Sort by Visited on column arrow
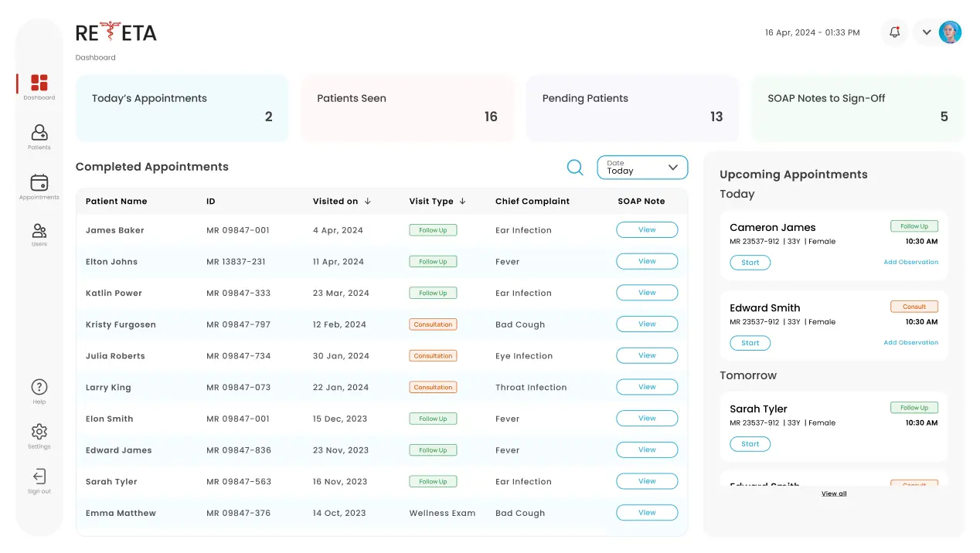This screenshot has width=980, height=553. click(368, 202)
